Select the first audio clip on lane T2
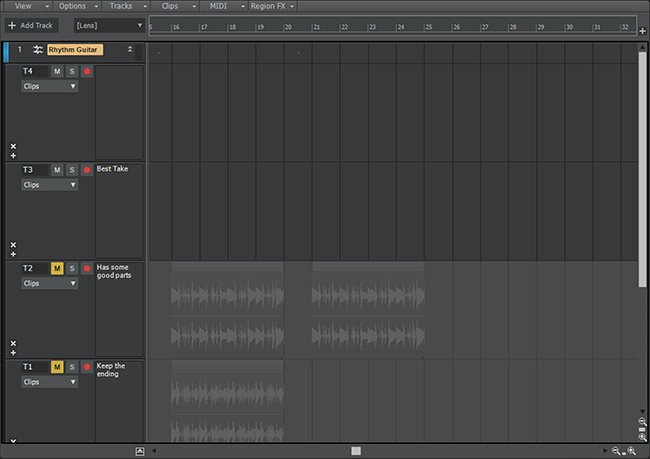 coord(228,310)
